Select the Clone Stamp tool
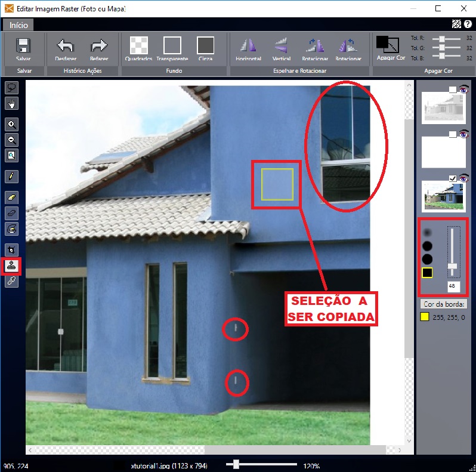The height and width of the screenshot is (472, 476). [x=12, y=265]
